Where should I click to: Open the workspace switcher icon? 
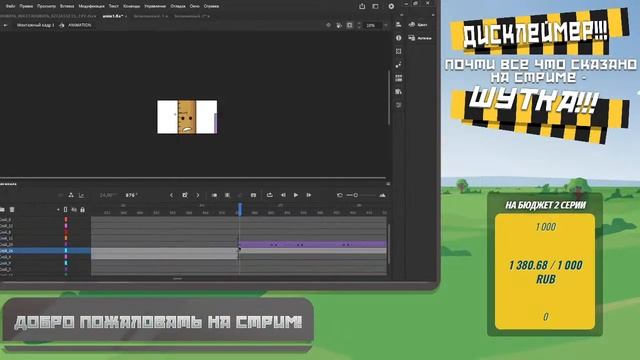[376, 6]
